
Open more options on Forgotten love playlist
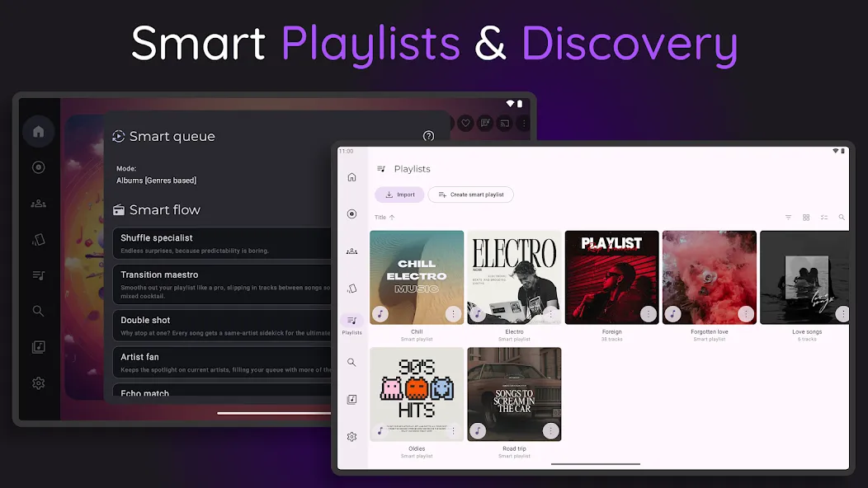pyautogui.click(x=746, y=314)
